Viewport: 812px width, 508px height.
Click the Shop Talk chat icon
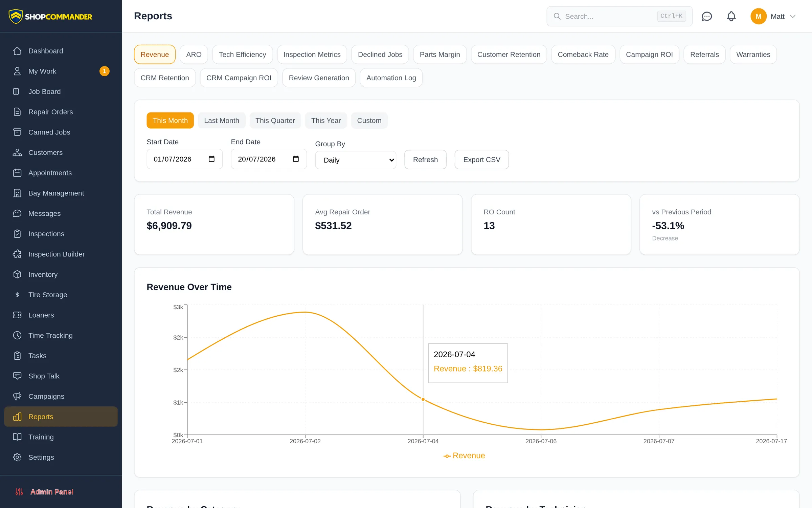click(17, 376)
